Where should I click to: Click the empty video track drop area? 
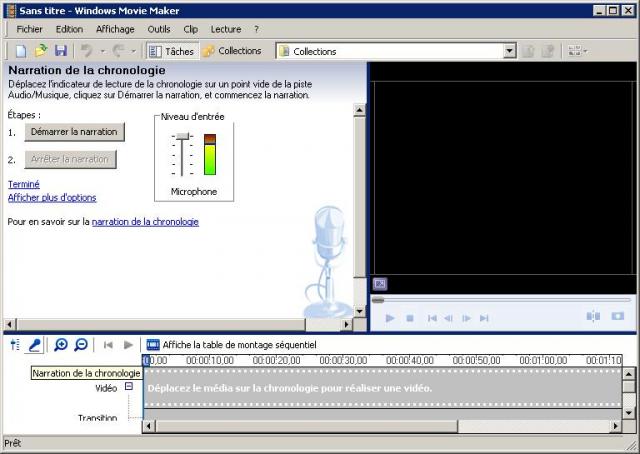tap(383, 388)
